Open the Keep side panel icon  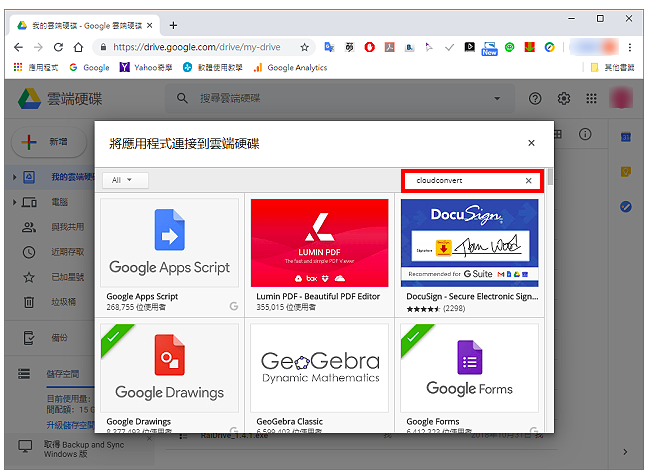click(x=626, y=171)
